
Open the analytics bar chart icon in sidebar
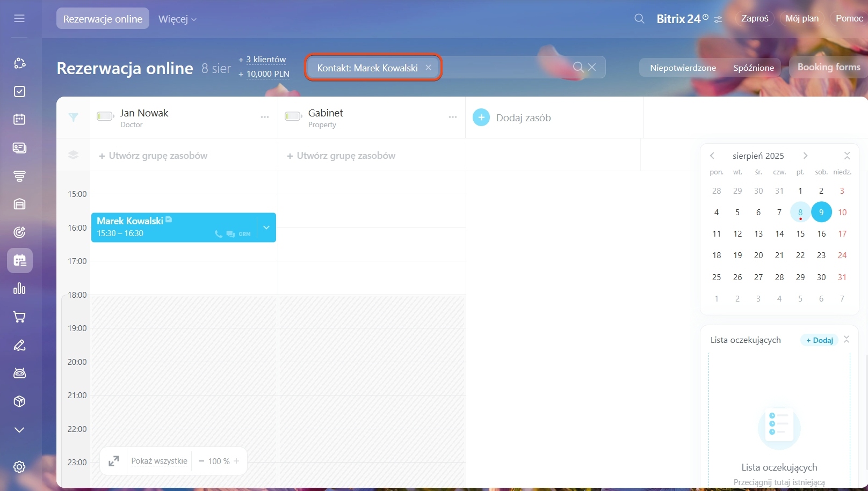19,289
